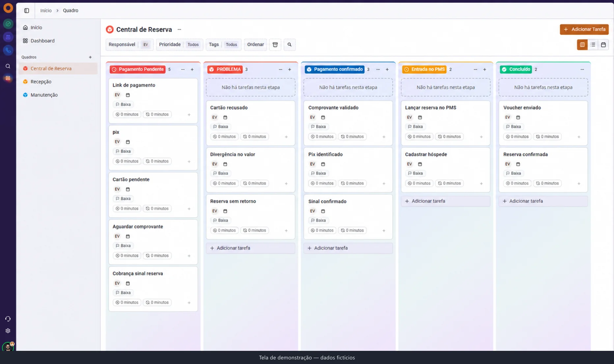Select the Manutenção board
The width and height of the screenshot is (614, 364).
(x=58, y=95)
